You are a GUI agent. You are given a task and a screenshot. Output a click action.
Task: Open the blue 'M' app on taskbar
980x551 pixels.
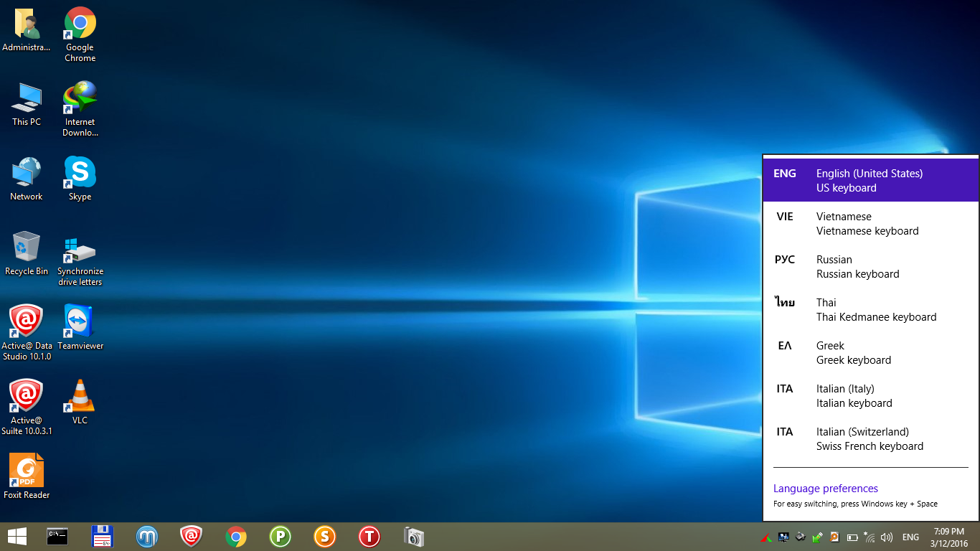[x=147, y=537]
